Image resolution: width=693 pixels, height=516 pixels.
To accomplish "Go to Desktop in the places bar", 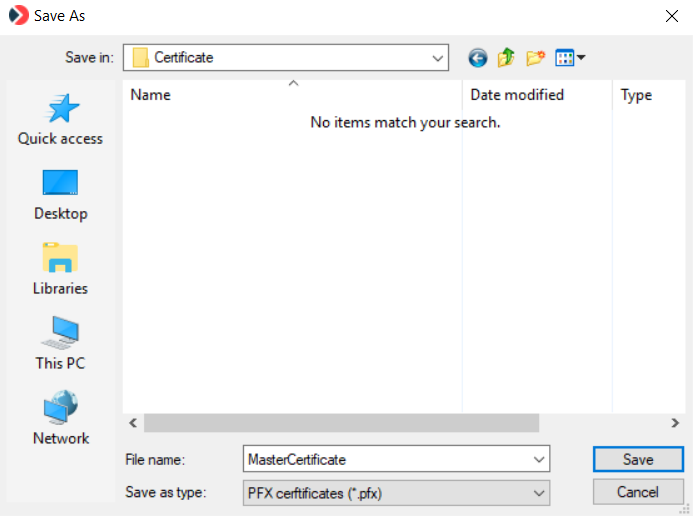I will pyautogui.click(x=60, y=195).
